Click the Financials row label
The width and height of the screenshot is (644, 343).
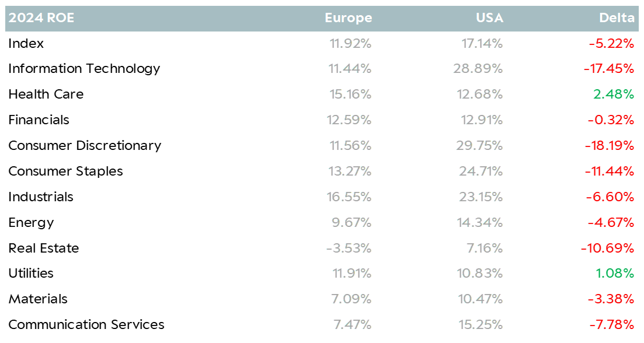39,120
